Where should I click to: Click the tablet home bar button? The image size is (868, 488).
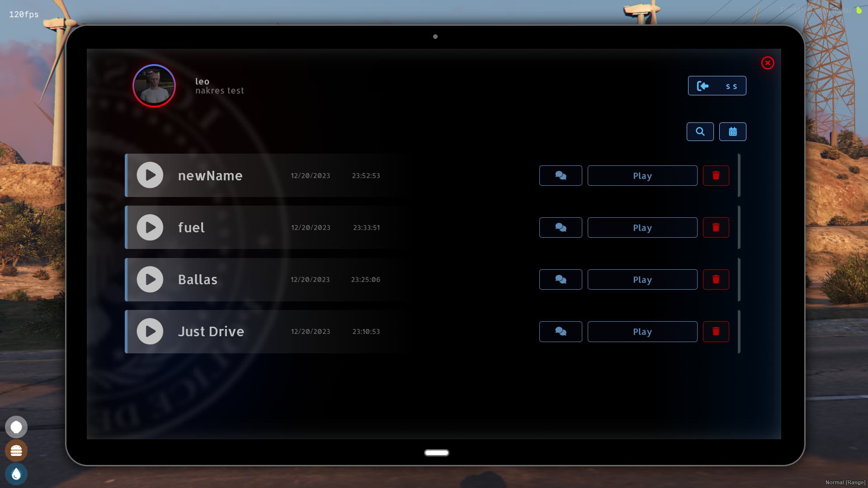[436, 452]
